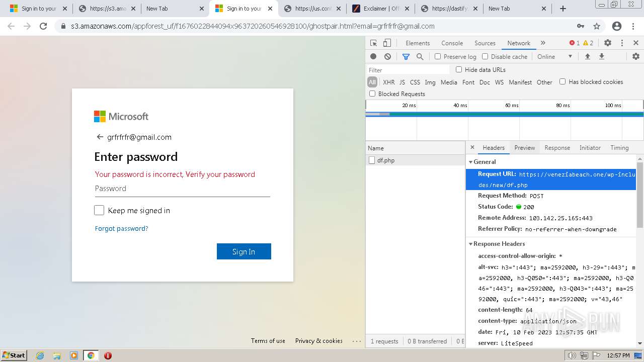
Task: Switch to the Exclaimer browser tab
Action: point(381,9)
